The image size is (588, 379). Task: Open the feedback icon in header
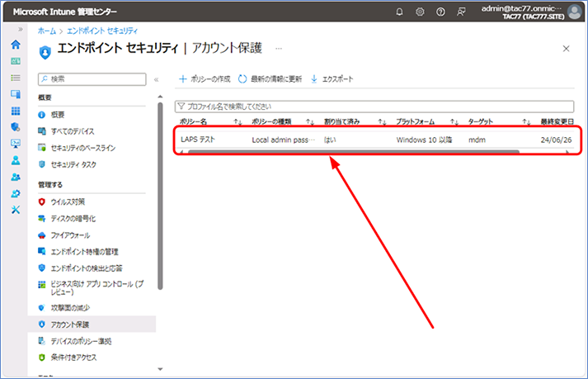point(461,12)
